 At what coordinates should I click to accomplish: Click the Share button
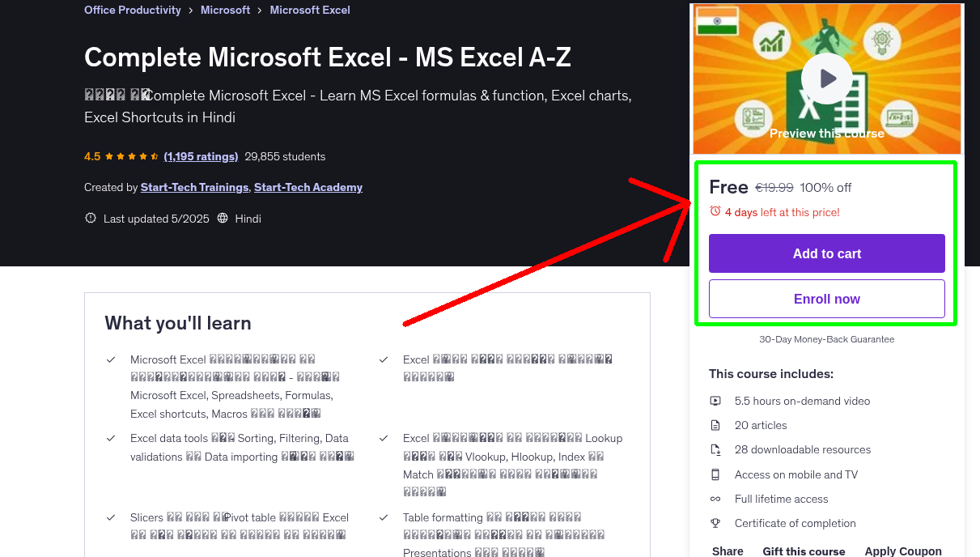728,551
